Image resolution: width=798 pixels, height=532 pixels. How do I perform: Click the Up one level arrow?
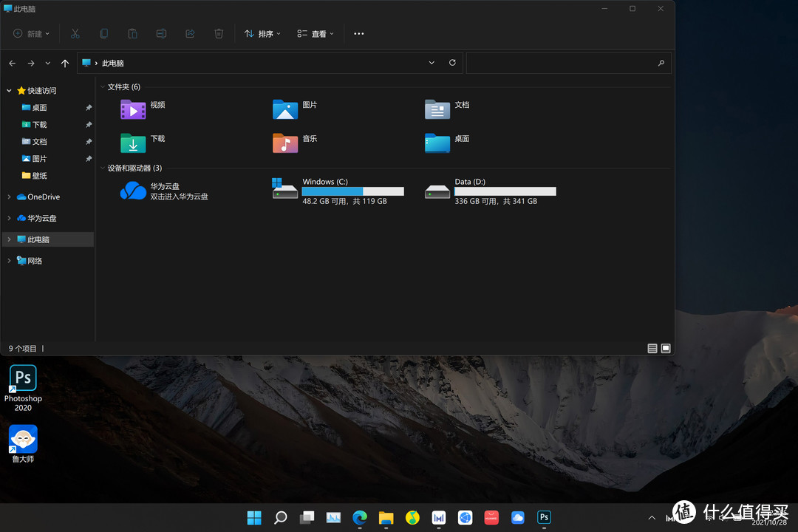64,63
